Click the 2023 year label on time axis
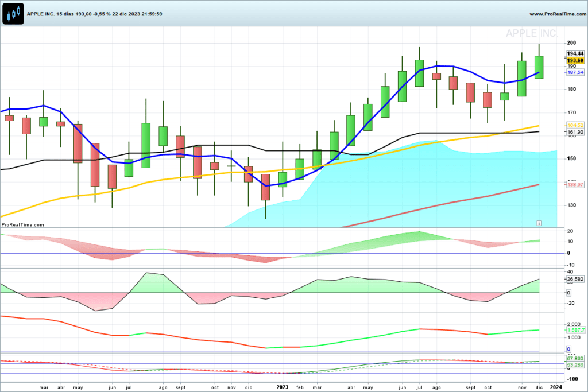The width and height of the screenshot is (588, 392). point(283,387)
